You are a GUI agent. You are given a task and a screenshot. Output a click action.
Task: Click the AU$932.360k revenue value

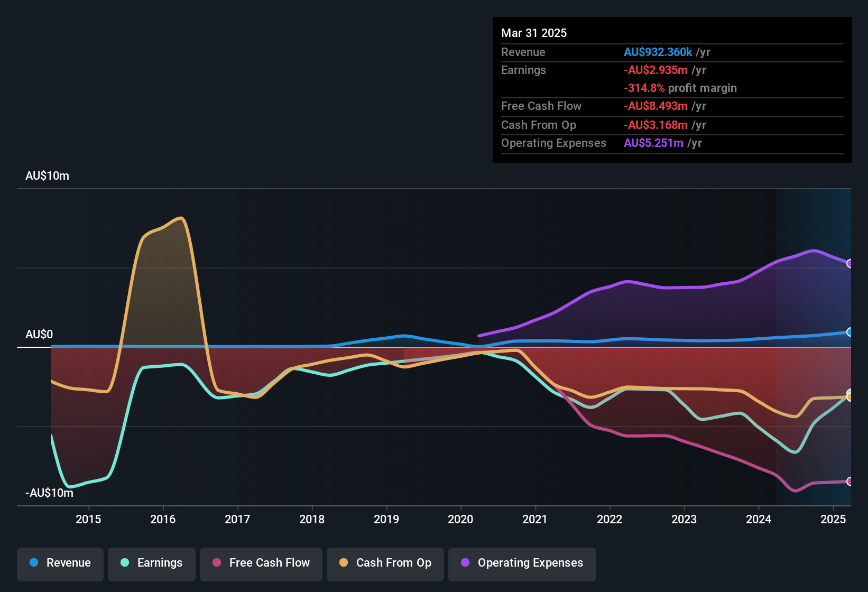[658, 52]
